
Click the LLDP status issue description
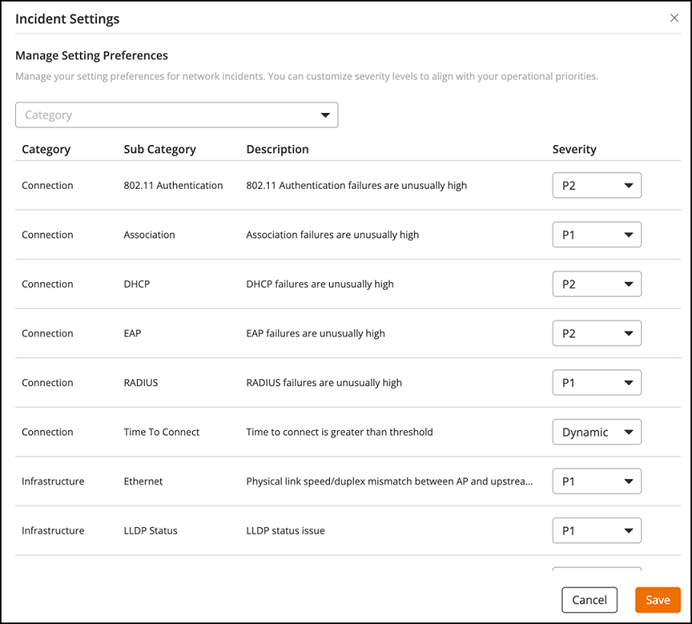pos(285,530)
